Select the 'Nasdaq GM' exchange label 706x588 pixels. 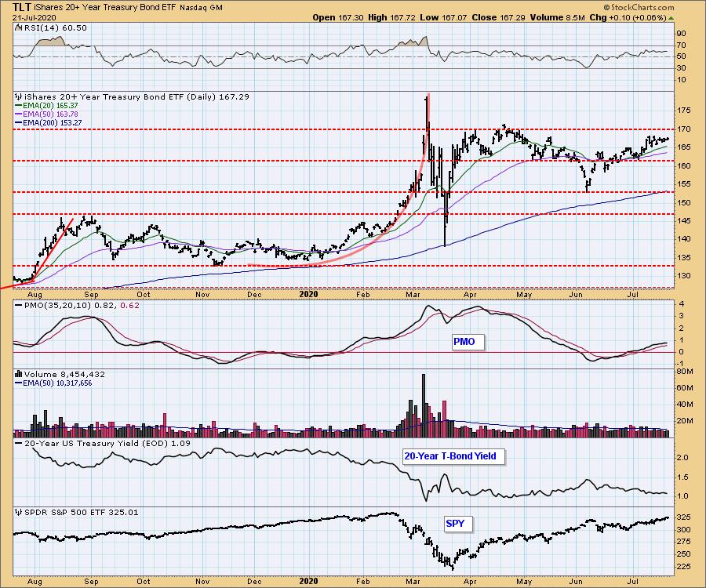201,8
